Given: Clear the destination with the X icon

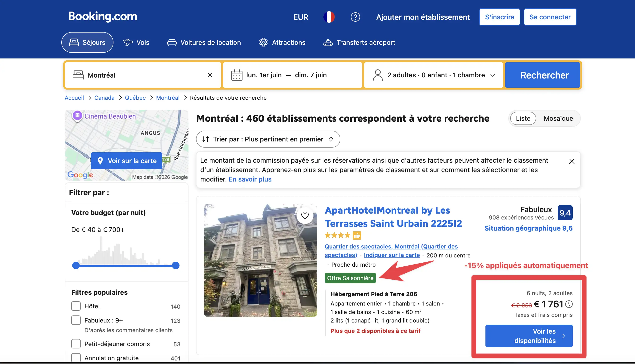Looking at the screenshot, I should point(210,75).
